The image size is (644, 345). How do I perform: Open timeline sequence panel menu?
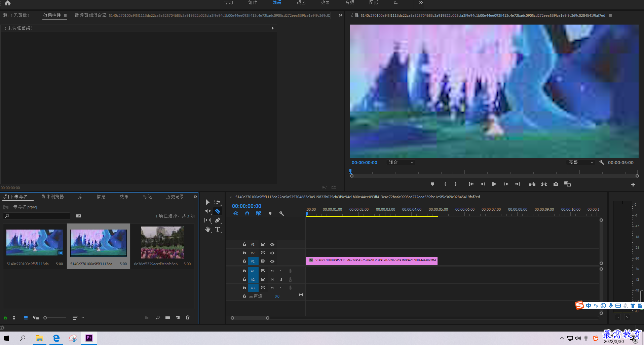coord(485,197)
